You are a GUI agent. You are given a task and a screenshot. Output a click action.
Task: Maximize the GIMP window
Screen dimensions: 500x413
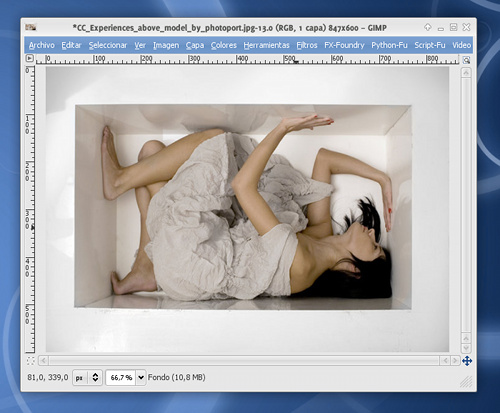(x=453, y=27)
